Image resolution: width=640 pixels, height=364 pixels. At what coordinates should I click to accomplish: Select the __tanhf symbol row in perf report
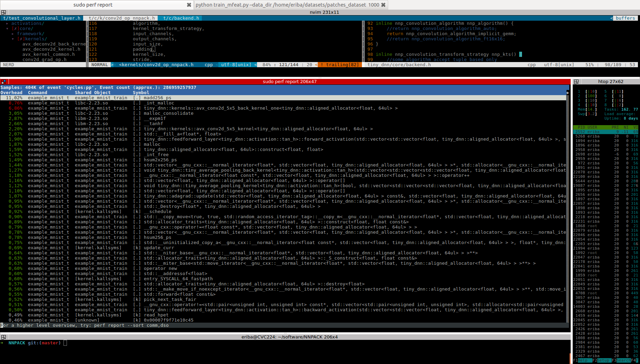point(283,124)
